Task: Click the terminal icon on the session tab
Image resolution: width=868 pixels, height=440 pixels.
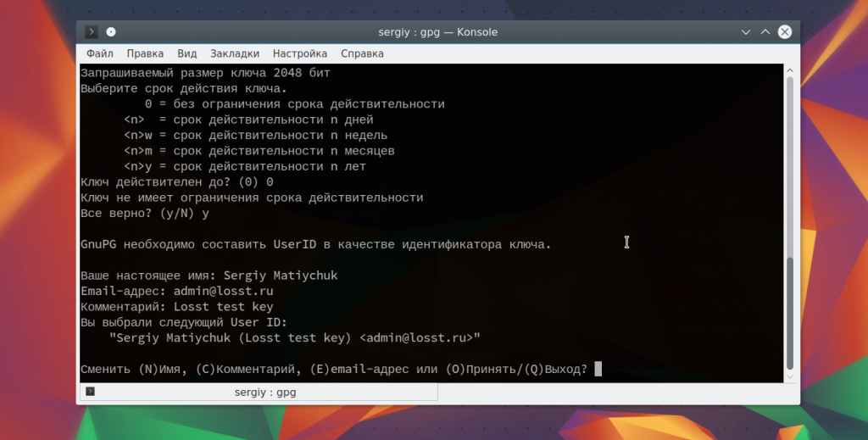Action: (x=91, y=392)
